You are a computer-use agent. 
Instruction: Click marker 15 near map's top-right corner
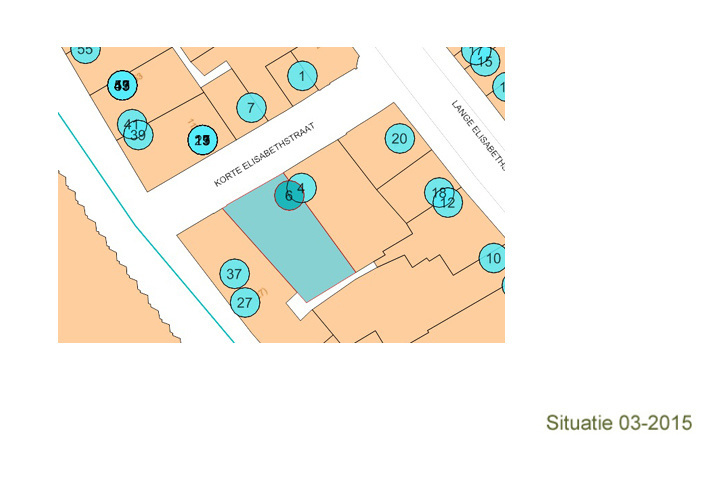(485, 62)
